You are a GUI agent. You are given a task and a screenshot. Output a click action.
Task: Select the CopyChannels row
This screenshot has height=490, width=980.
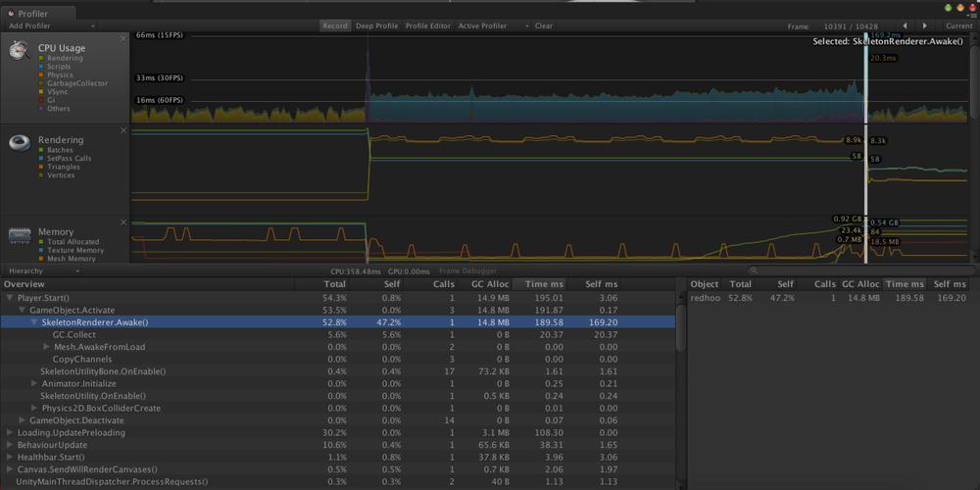[337, 360]
